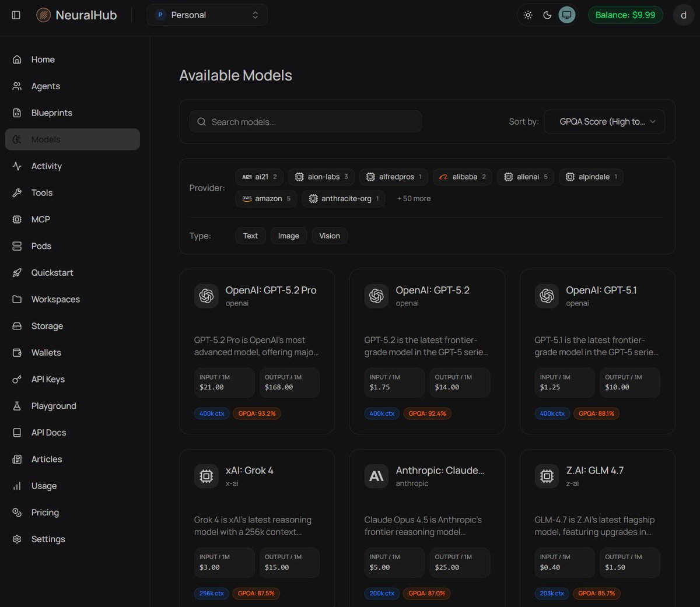Viewport: 700px width, 607px height.
Task: Select system theme monitor icon
Action: click(566, 15)
